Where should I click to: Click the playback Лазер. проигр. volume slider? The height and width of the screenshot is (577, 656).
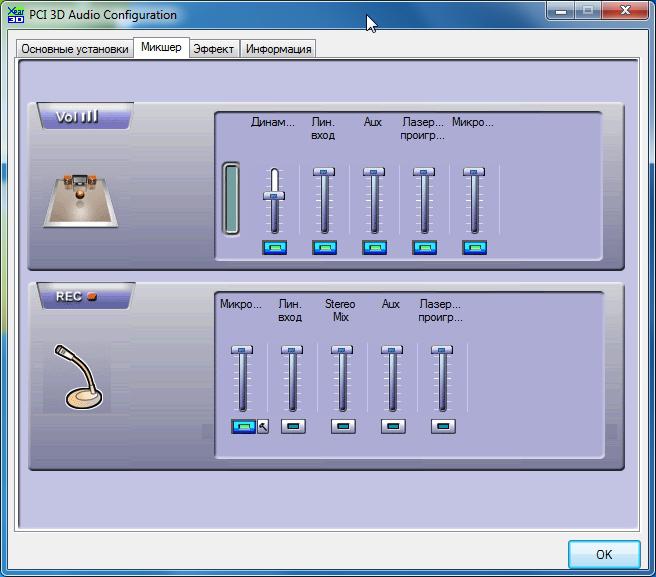pos(424,201)
